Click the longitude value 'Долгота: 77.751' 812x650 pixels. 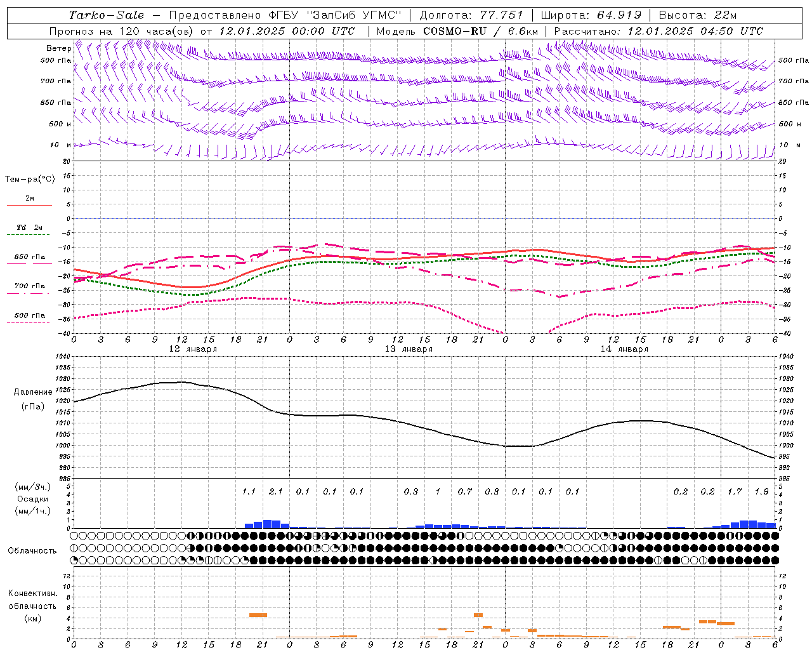click(x=471, y=15)
